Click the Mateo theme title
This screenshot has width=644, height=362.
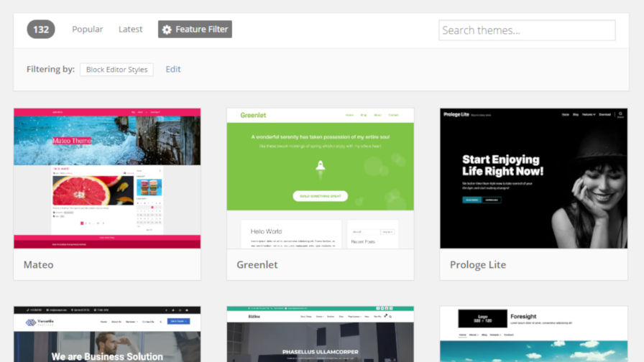point(39,265)
